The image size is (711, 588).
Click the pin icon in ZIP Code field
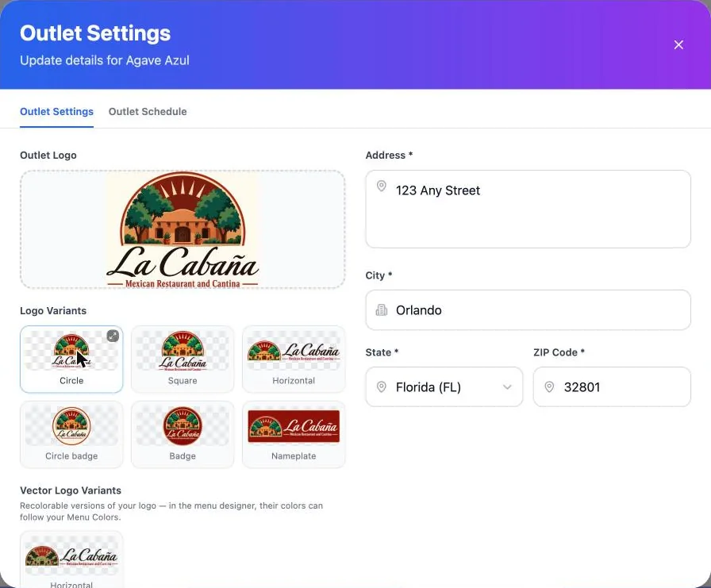pos(549,386)
